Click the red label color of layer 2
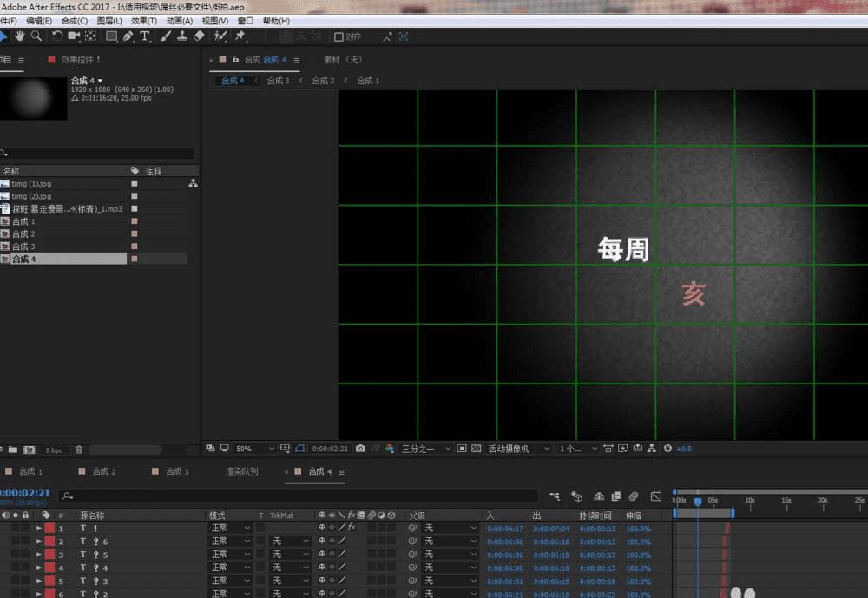This screenshot has width=868, height=598. (49, 542)
